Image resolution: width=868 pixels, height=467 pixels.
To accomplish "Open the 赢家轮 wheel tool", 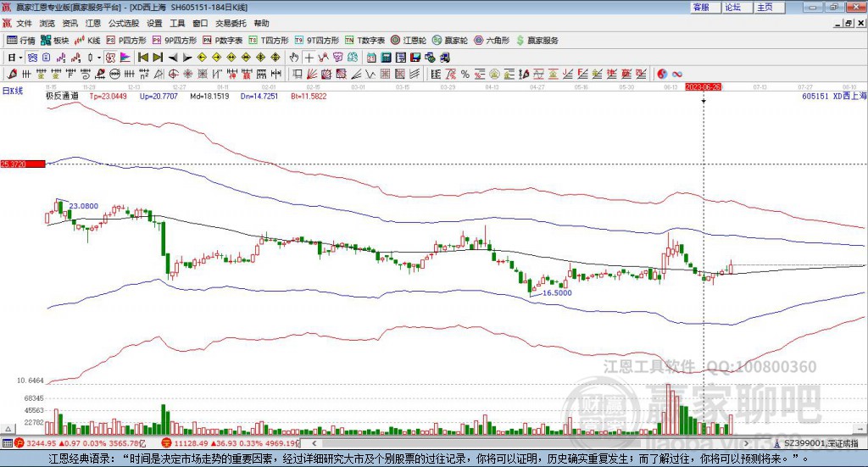I will click(x=450, y=41).
